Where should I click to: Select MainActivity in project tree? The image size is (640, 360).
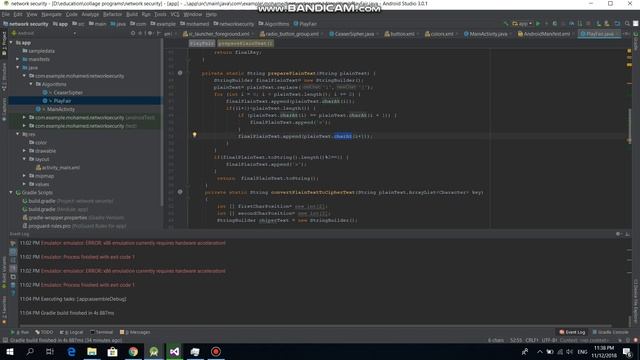57,109
